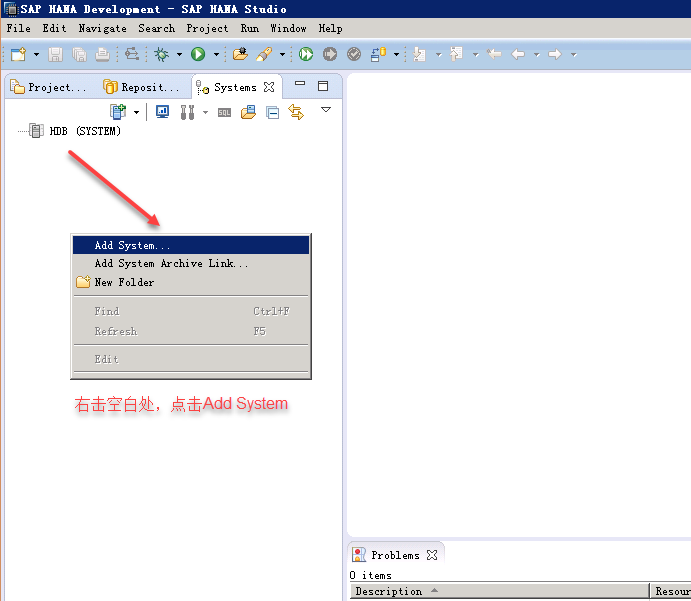Screen dimensions: 691x601
Task: Click the green double-arrow activate icon
Action: coord(306,54)
